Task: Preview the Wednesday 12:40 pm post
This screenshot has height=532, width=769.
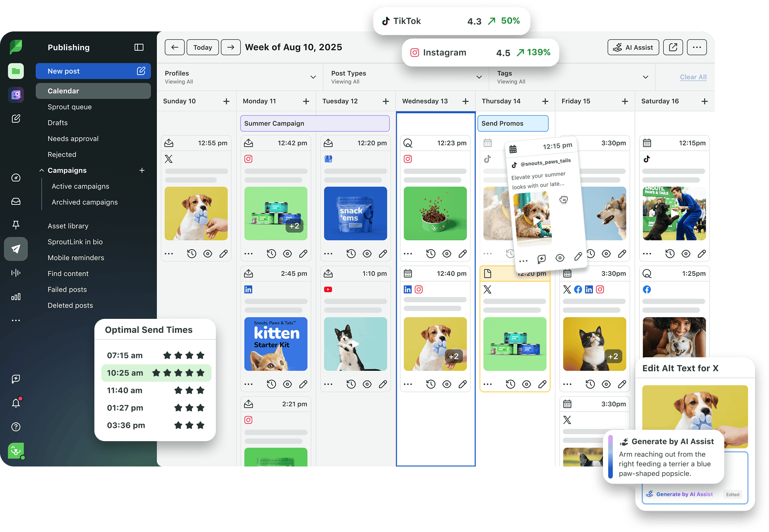Action: tap(447, 384)
